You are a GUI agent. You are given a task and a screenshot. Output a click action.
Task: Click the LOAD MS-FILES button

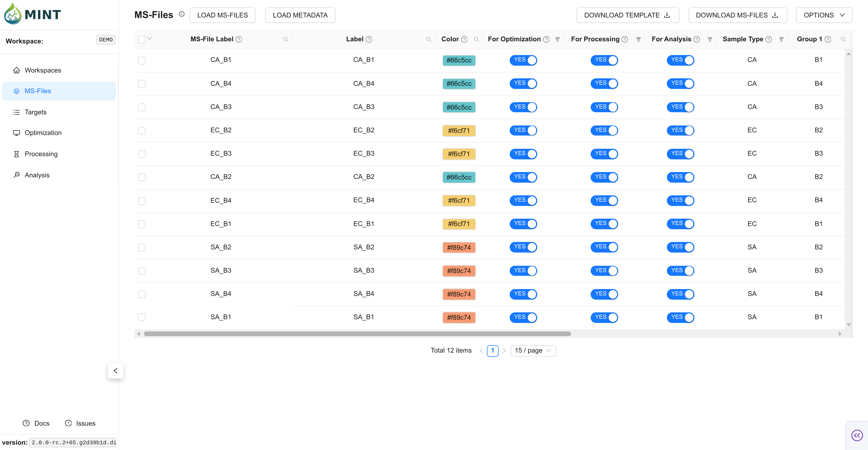[x=222, y=15]
